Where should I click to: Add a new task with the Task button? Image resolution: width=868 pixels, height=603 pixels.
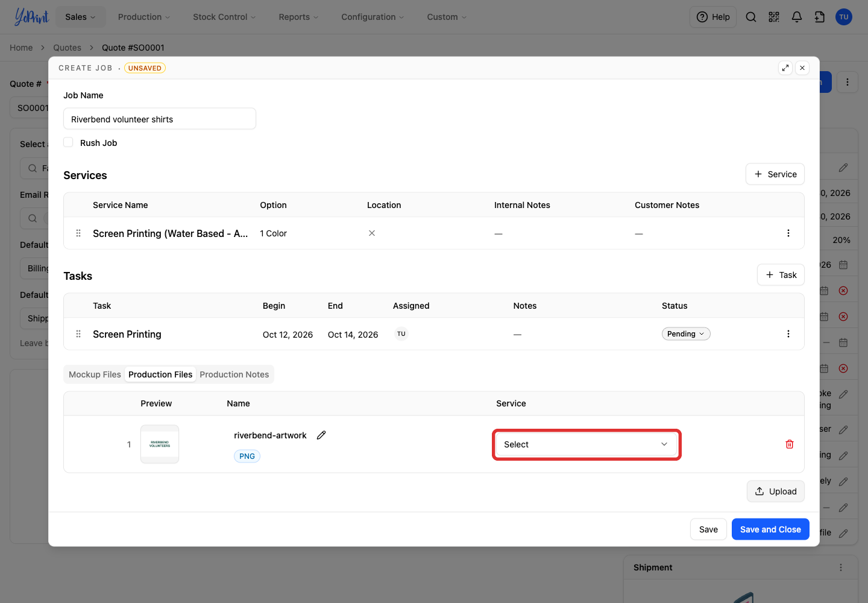coord(781,275)
